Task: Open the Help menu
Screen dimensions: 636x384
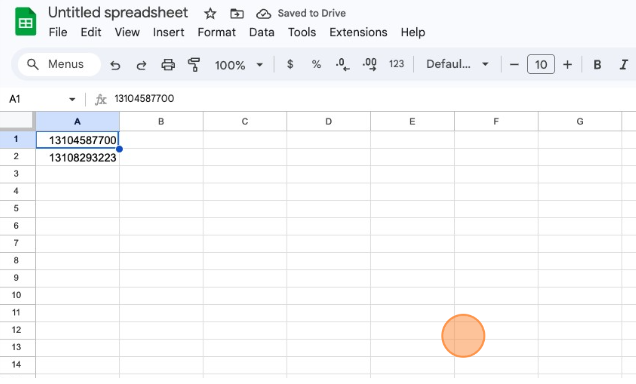Action: pyautogui.click(x=413, y=32)
